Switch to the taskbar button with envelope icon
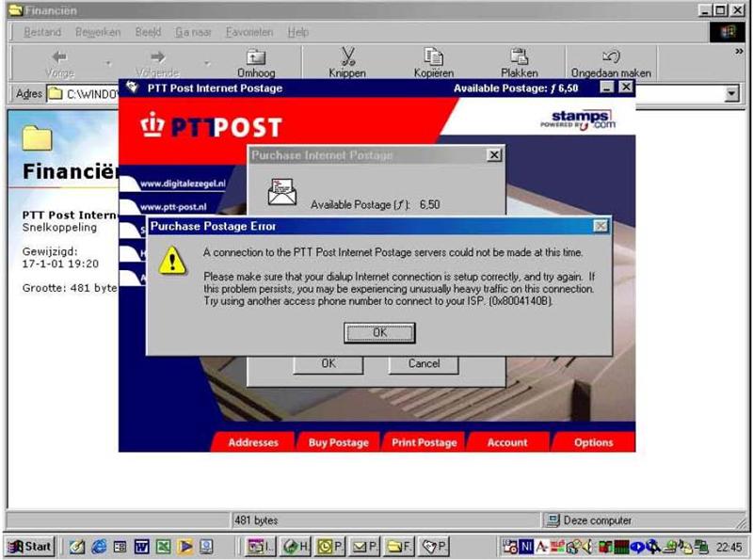Screen dimensions: 753x560 (x=365, y=546)
